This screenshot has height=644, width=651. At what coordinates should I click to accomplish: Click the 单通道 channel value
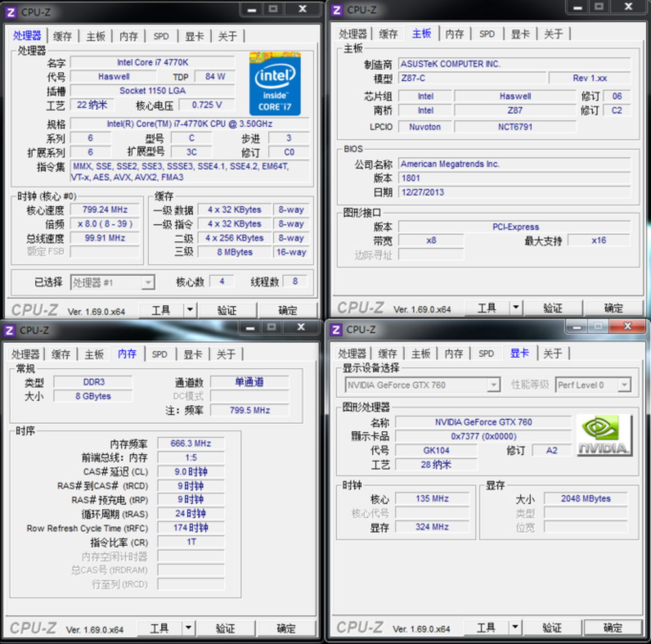[249, 382]
